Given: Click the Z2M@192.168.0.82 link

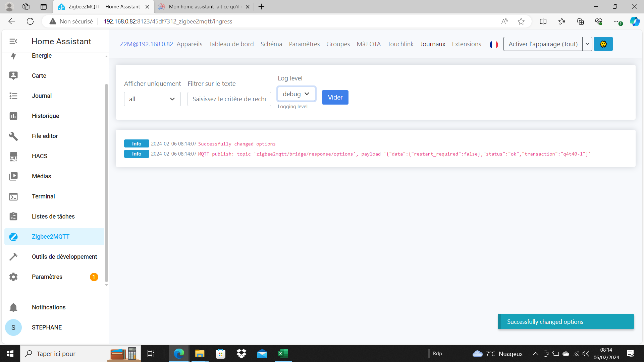Looking at the screenshot, I should click(x=147, y=44).
